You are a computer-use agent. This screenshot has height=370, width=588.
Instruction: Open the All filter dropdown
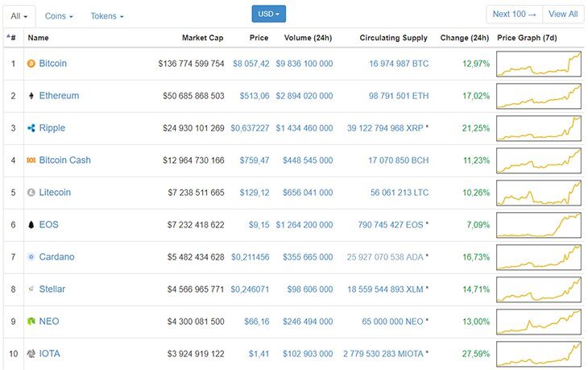click(x=19, y=16)
